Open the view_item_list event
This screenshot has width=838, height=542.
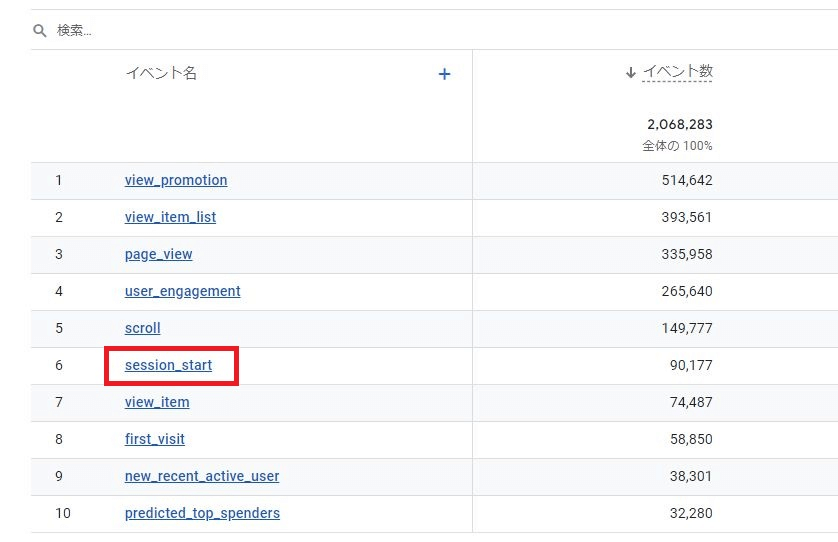(x=170, y=218)
